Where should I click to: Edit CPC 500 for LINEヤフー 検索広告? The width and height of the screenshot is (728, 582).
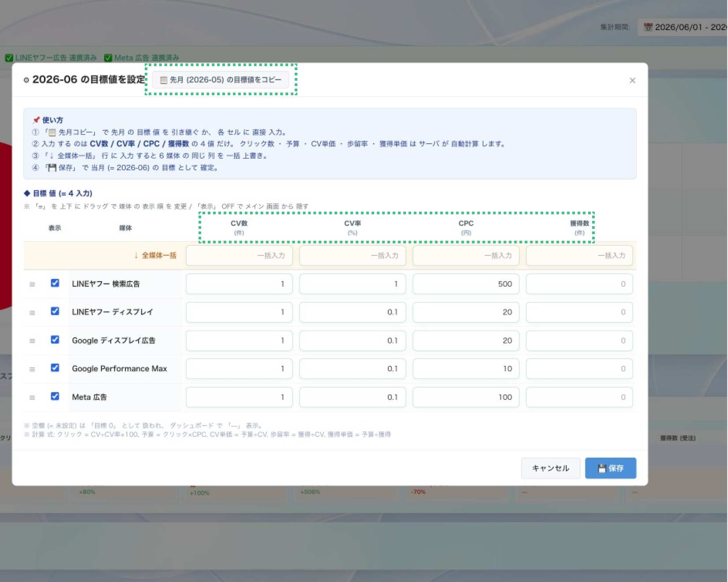point(466,284)
